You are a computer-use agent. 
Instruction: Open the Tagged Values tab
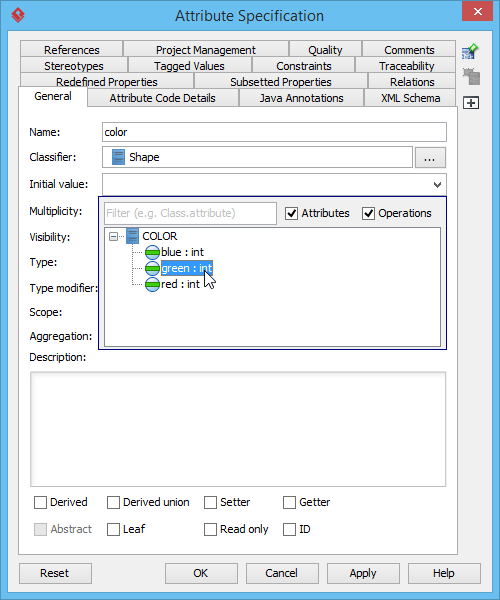(189, 66)
